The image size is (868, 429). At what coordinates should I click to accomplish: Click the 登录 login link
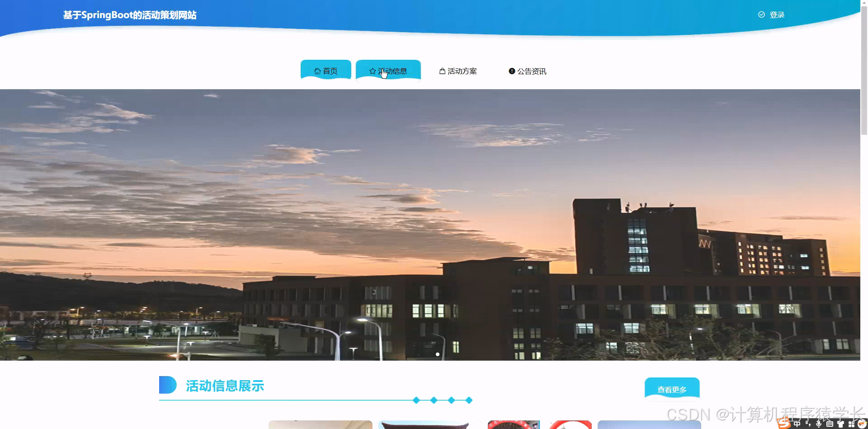click(x=777, y=15)
